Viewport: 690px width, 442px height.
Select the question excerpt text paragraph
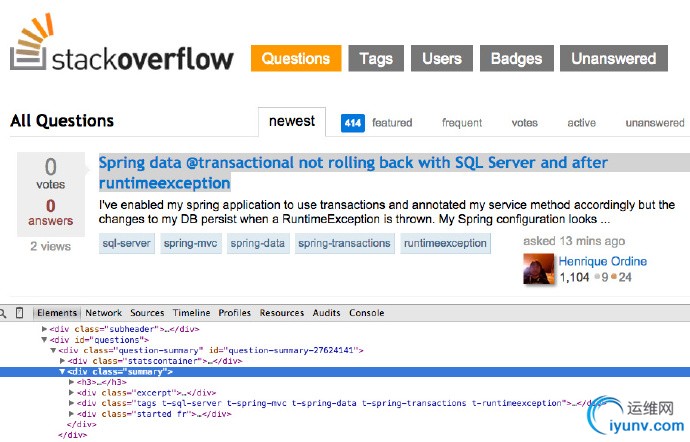(x=387, y=212)
